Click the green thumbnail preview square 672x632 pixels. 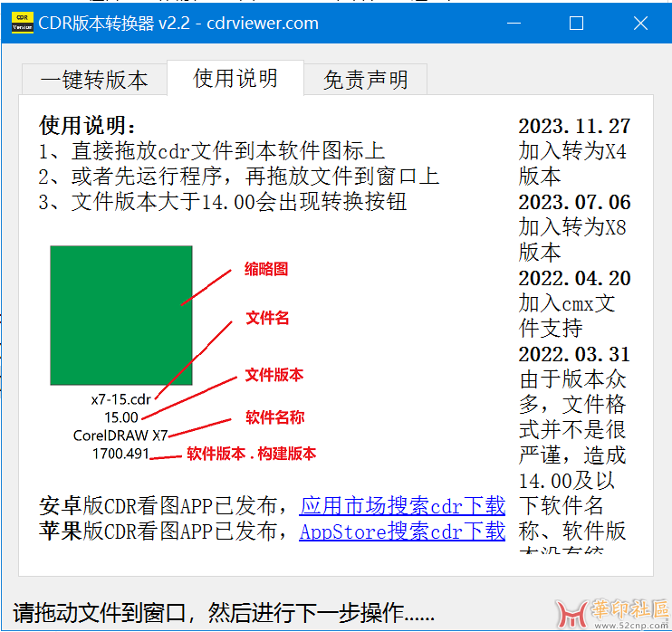[120, 315]
